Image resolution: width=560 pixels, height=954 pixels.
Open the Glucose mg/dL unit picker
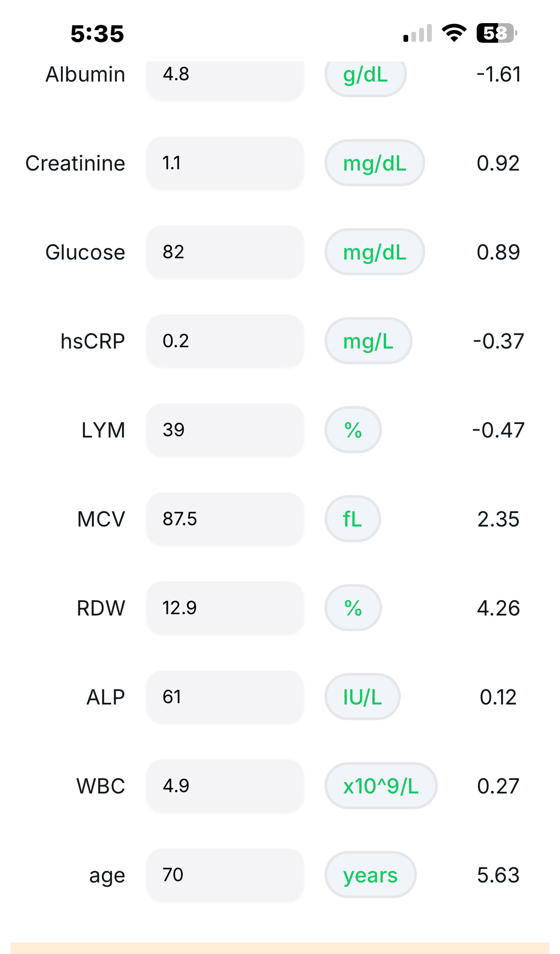[375, 252]
